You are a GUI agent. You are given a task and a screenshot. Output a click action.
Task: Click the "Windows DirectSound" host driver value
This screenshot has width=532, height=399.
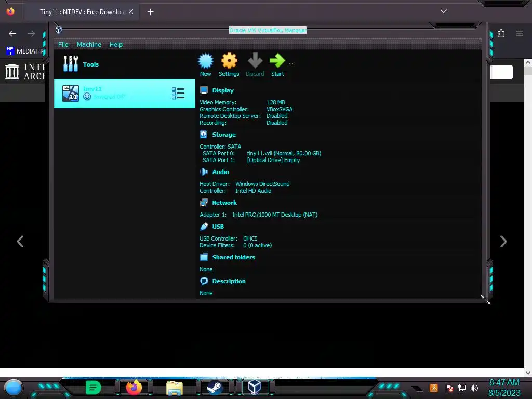click(x=262, y=183)
